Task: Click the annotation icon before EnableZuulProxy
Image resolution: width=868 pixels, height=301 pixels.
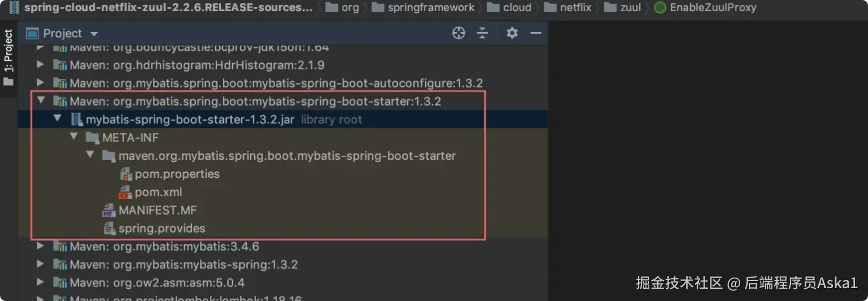Action: (x=660, y=8)
